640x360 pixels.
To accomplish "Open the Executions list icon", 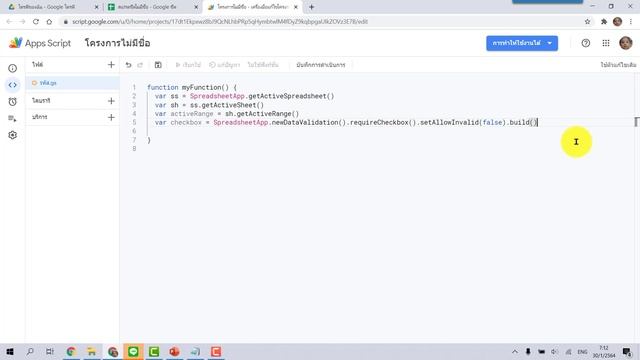I will (13, 118).
